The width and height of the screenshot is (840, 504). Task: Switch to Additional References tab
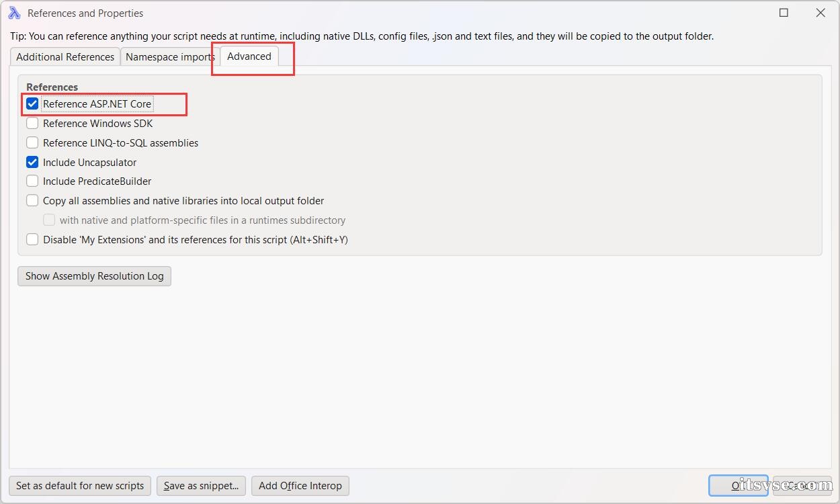pos(65,57)
